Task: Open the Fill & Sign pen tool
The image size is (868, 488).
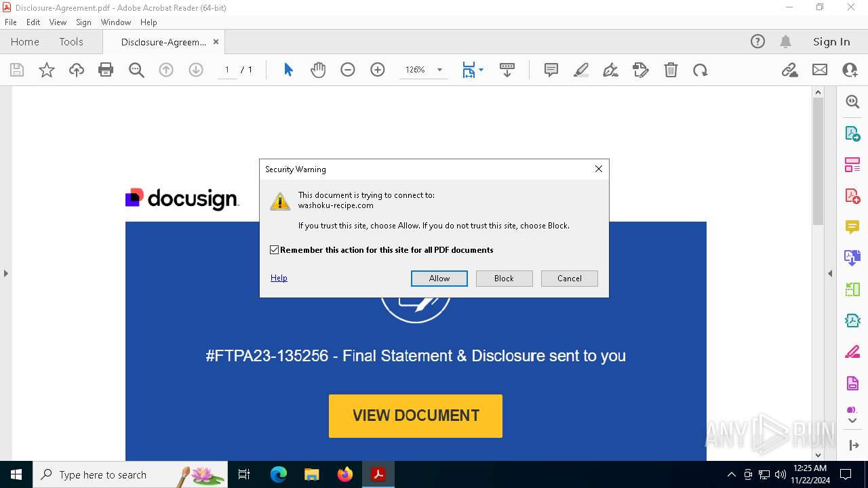Action: (611, 70)
